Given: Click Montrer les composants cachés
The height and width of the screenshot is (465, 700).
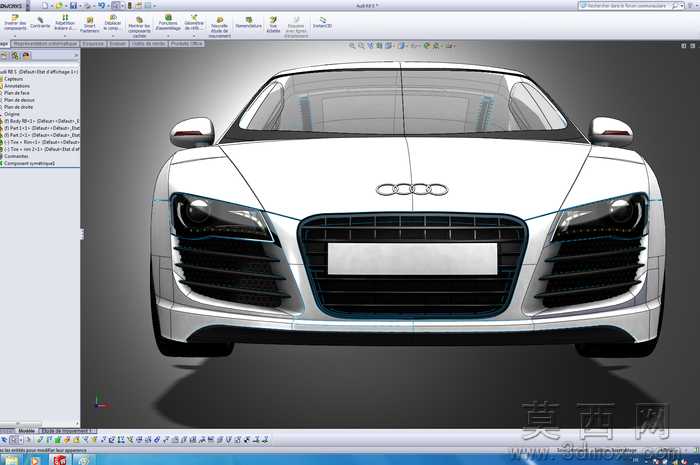Looking at the screenshot, I should coord(139,26).
